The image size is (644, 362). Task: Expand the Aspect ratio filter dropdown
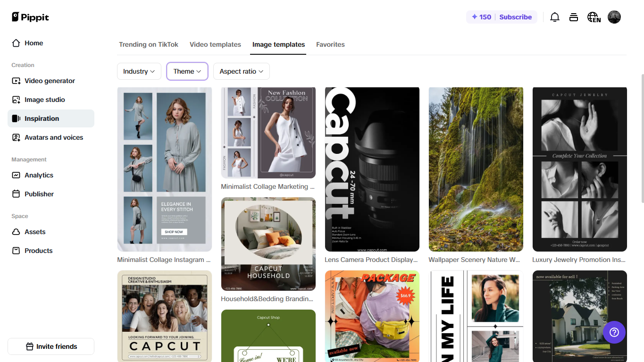242,71
